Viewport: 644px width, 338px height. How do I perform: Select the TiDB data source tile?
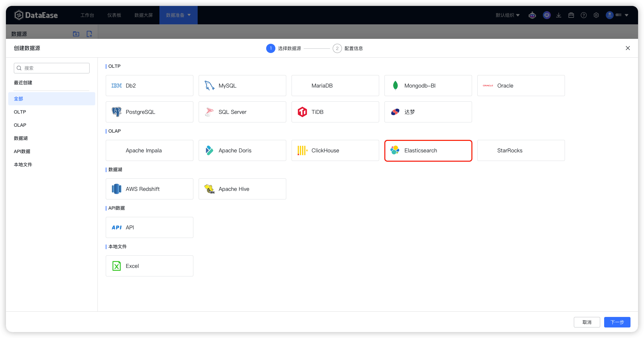335,112
